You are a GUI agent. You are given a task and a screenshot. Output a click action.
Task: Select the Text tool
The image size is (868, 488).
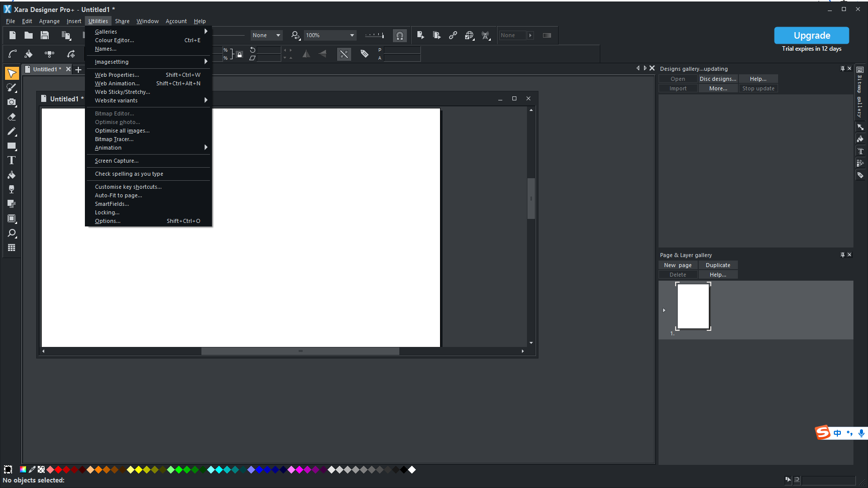point(11,161)
